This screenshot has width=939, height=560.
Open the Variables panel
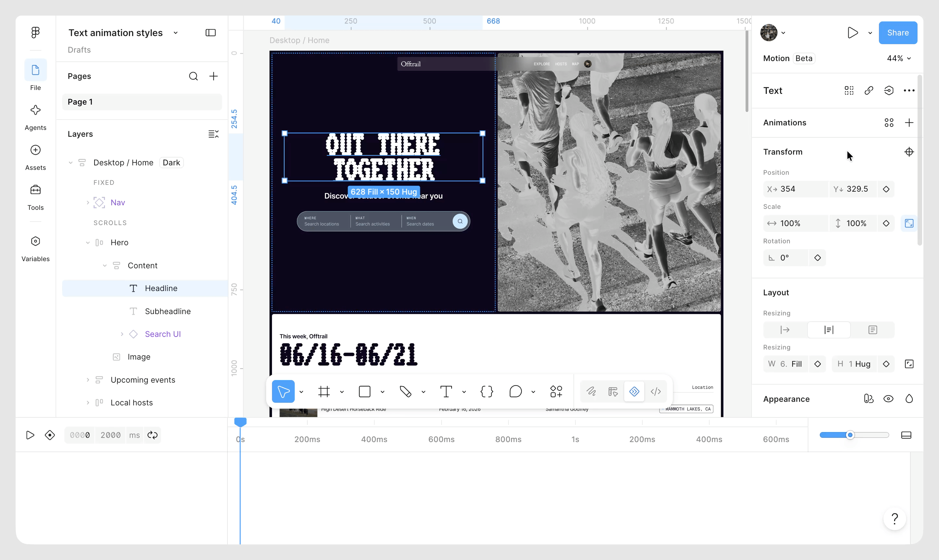click(35, 248)
